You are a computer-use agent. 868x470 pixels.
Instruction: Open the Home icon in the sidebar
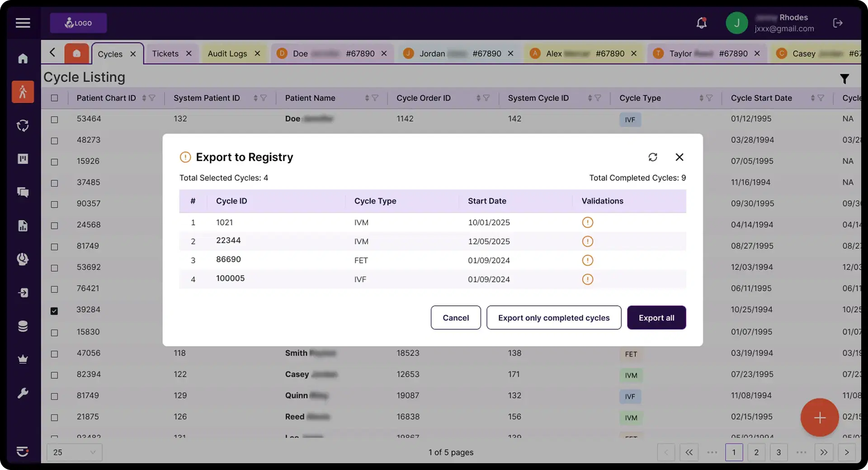(x=23, y=59)
